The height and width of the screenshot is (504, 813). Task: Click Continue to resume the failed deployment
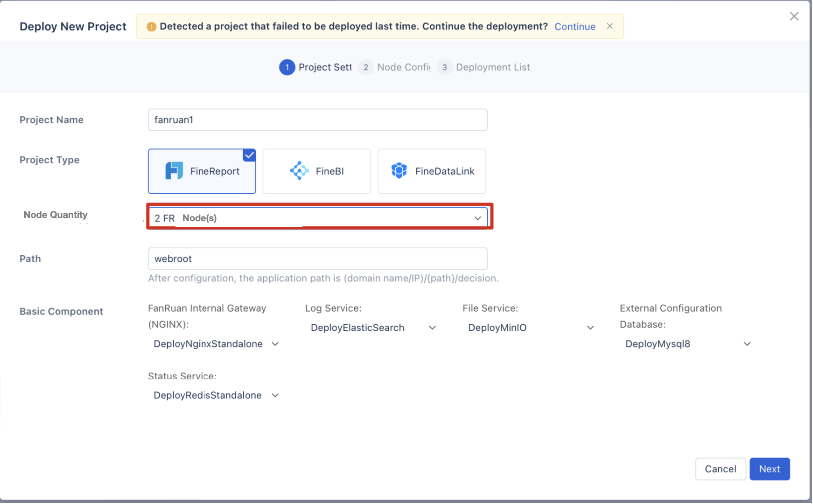point(575,27)
